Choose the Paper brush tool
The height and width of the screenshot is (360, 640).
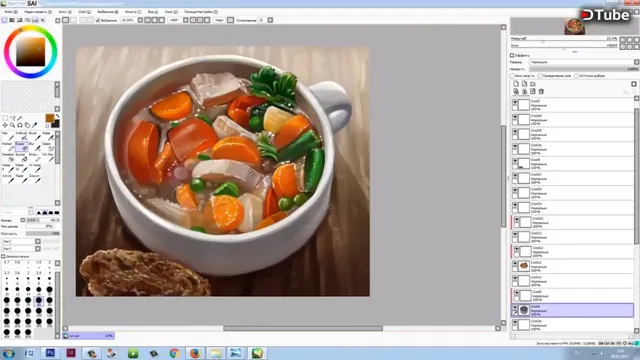[22, 178]
